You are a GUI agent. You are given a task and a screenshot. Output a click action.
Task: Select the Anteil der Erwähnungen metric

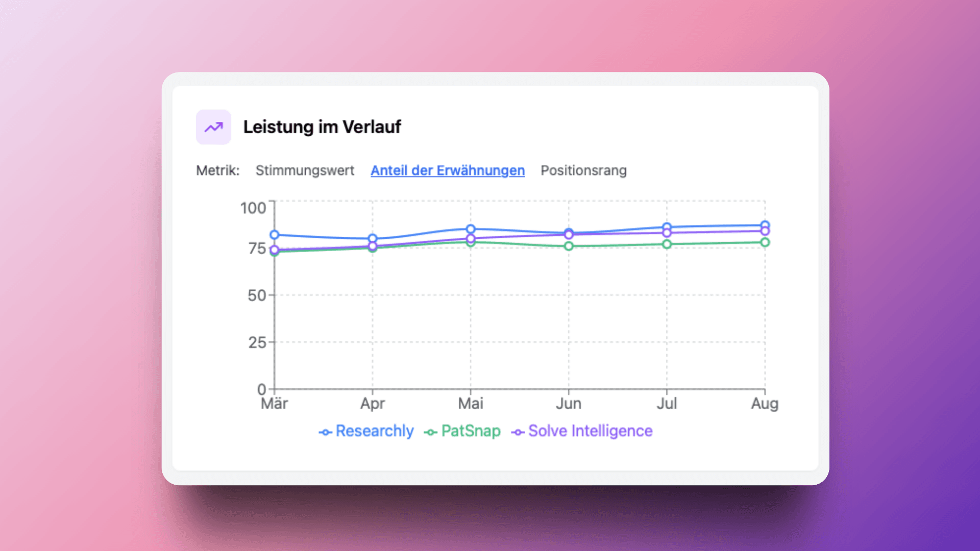tap(448, 170)
